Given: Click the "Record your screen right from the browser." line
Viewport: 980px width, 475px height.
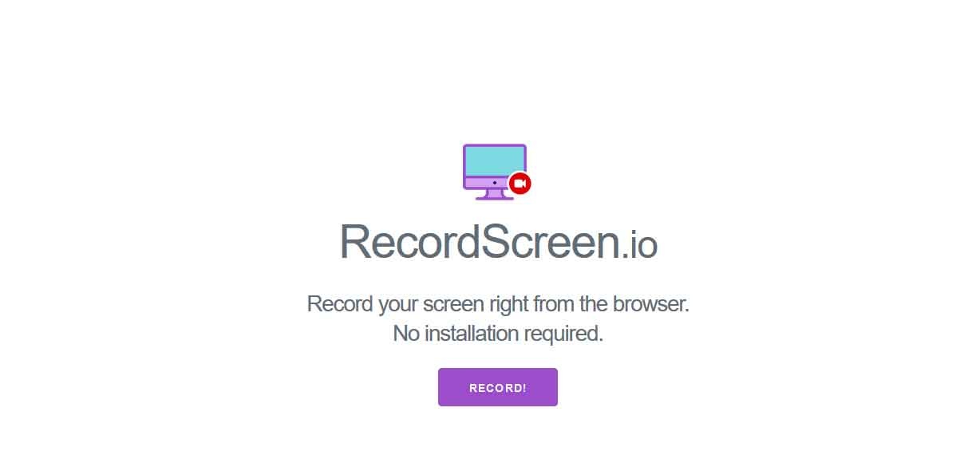Looking at the screenshot, I should pos(498,304).
